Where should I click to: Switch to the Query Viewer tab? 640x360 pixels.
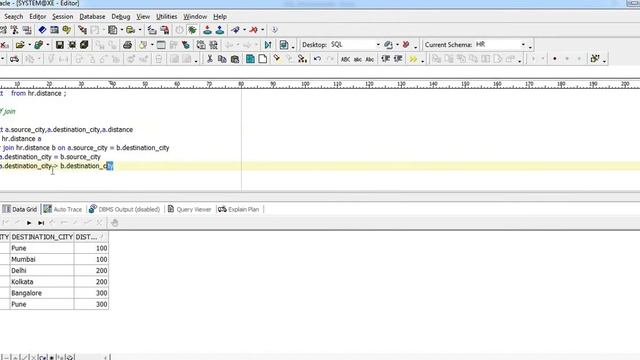point(189,209)
